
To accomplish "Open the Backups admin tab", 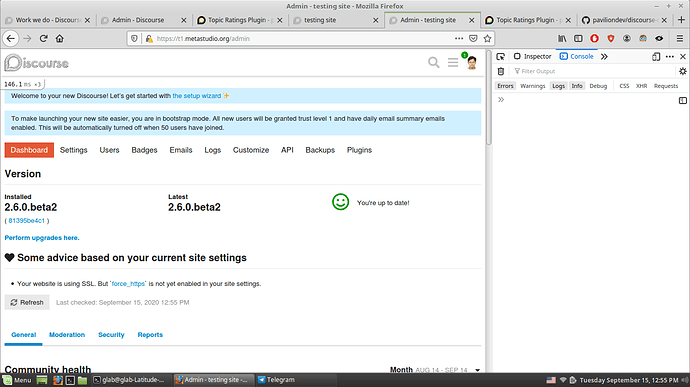I will (320, 150).
